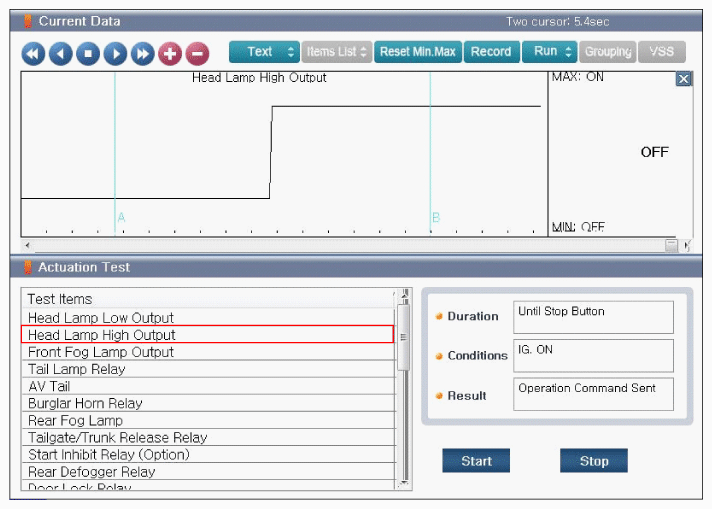Click cursor marker A on graph
The image size is (712, 509).
coord(121,217)
